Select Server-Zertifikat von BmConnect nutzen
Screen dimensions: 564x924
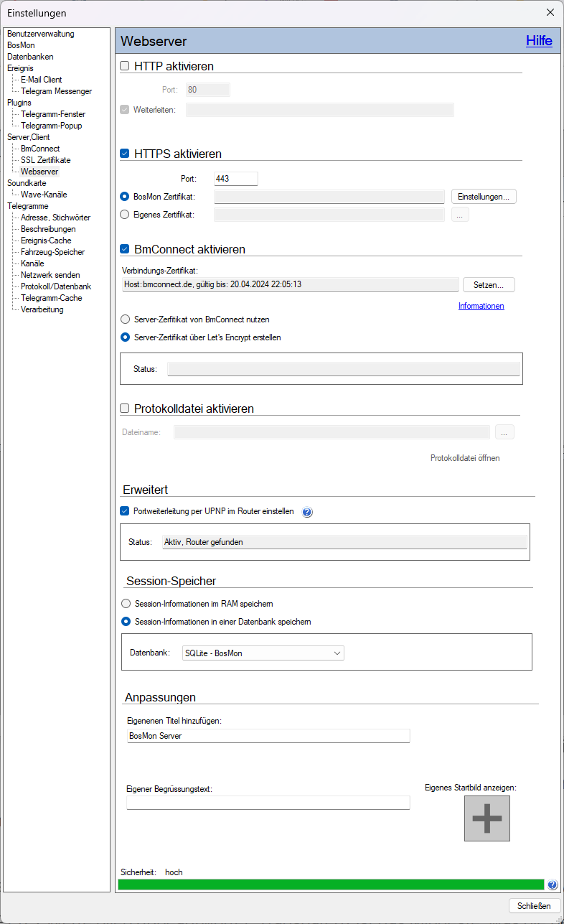pos(126,319)
